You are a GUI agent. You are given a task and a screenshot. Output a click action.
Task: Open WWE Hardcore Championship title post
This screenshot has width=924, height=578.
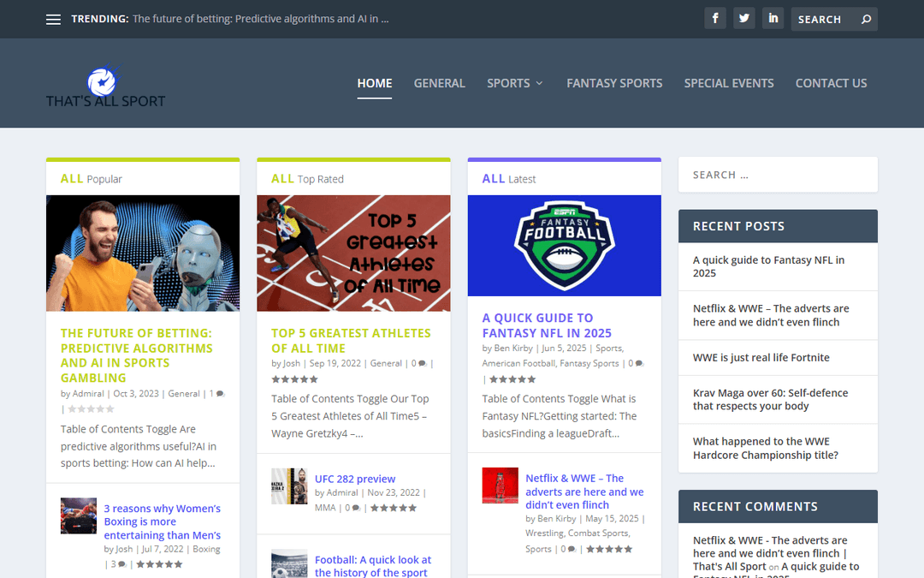coord(766,448)
